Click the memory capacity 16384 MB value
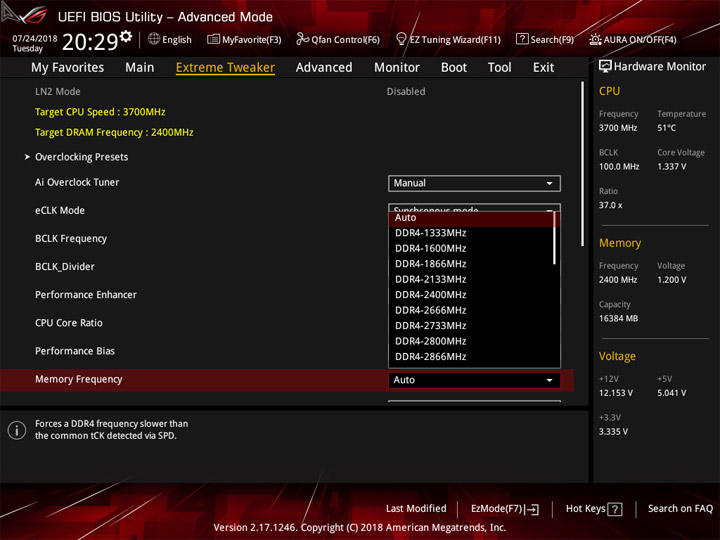 point(618,319)
